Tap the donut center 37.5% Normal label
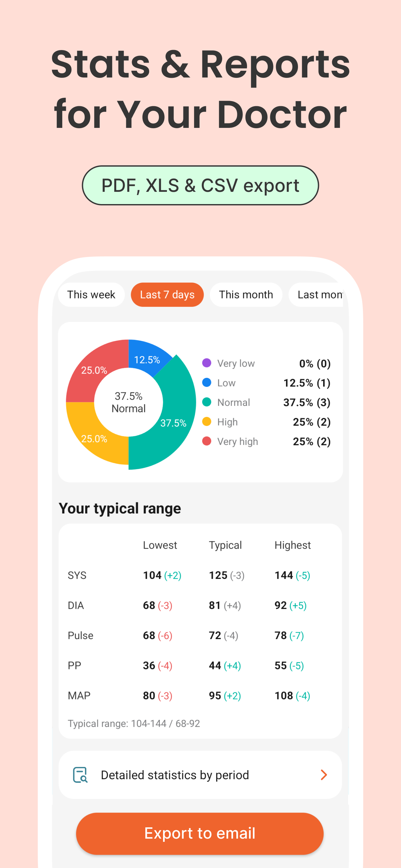 (x=129, y=402)
